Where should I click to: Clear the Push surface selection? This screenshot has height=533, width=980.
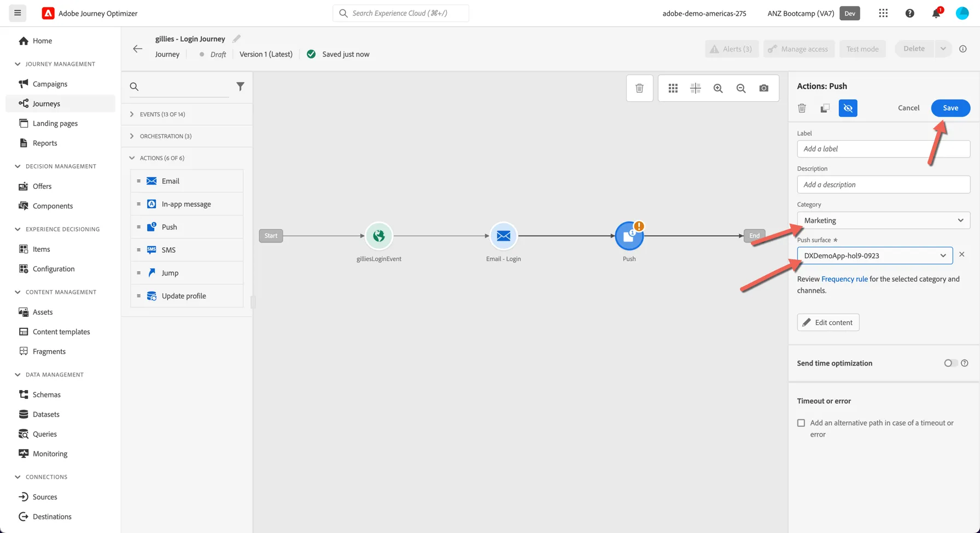click(962, 254)
